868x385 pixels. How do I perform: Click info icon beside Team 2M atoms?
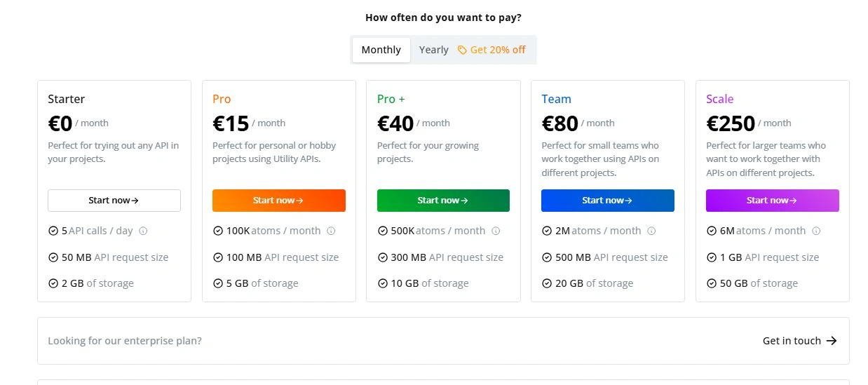[x=652, y=231]
